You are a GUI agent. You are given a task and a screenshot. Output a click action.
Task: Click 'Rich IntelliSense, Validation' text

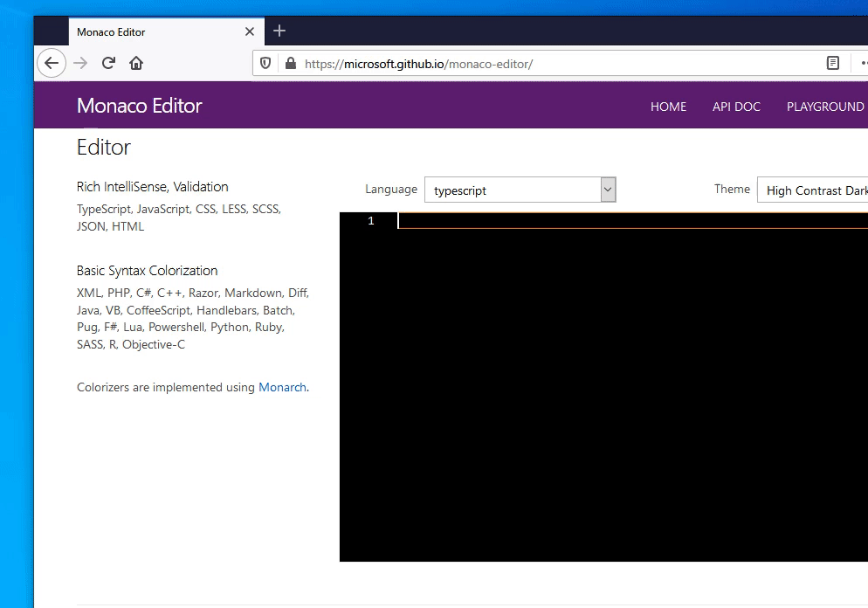[x=153, y=187]
